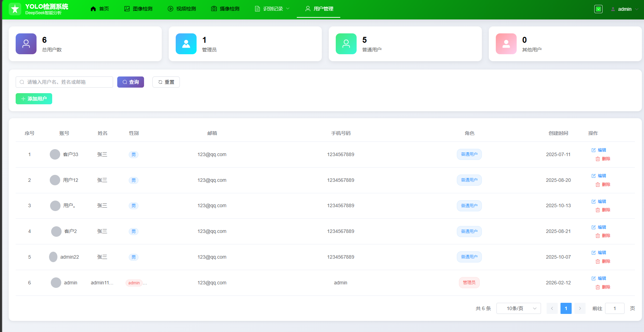Open 摄像检测 camera detection
This screenshot has width=644, height=332.
coord(225,9)
